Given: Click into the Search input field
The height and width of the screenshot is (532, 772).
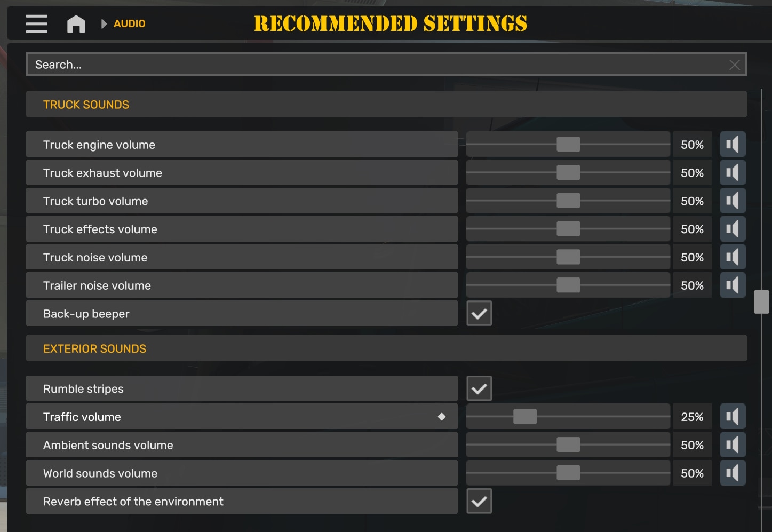Looking at the screenshot, I should click(373, 65).
